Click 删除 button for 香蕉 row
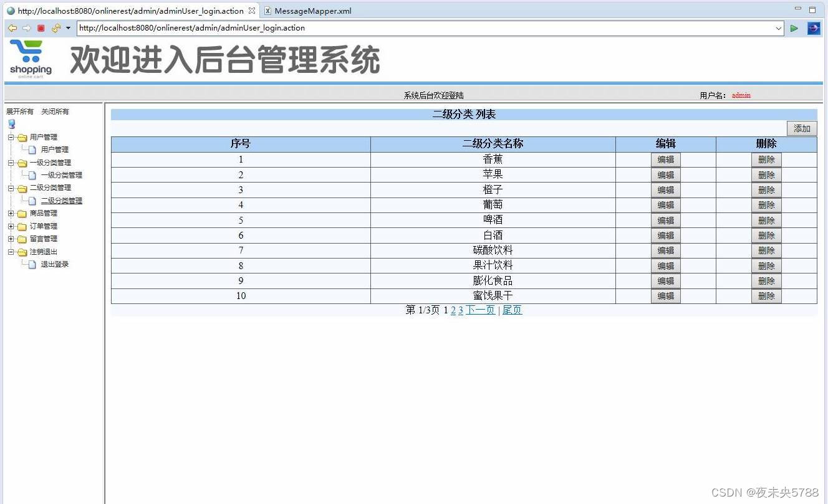 tap(766, 159)
